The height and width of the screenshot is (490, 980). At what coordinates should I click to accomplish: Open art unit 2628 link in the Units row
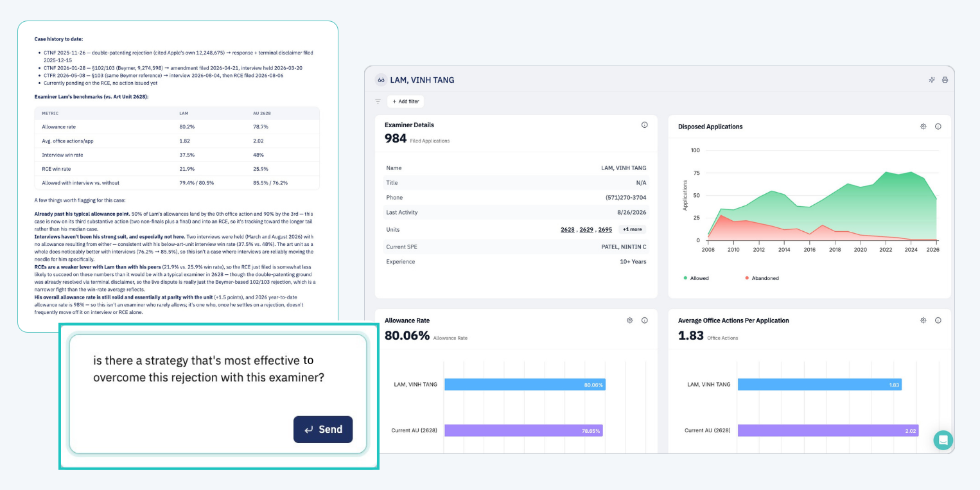(x=568, y=229)
